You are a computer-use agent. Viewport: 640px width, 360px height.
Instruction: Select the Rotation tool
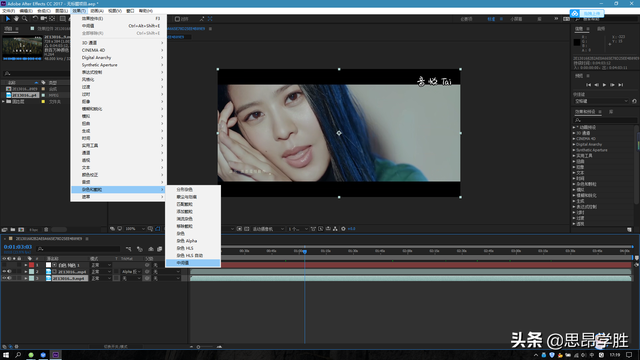tap(35, 19)
